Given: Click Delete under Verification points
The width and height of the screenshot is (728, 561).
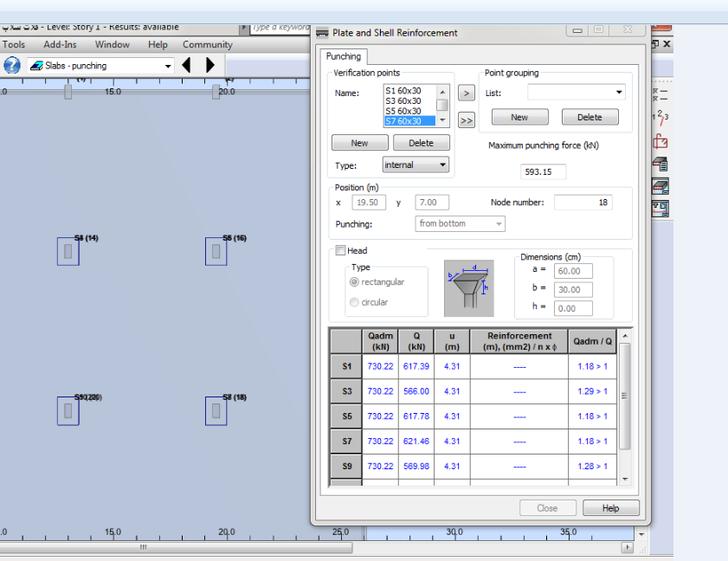Looking at the screenshot, I should tap(421, 143).
